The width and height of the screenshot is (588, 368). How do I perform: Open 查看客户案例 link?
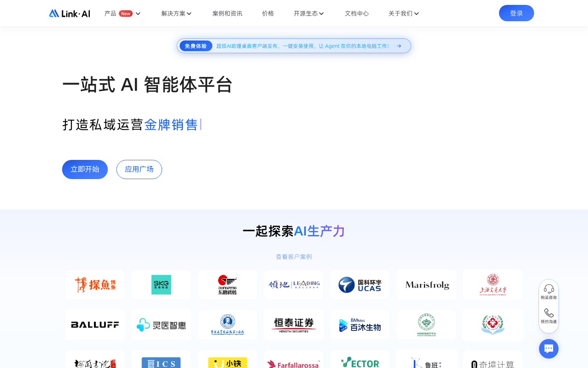click(294, 257)
